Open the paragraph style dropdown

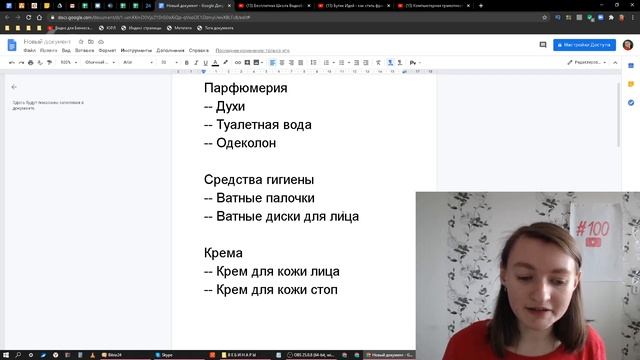100,62
